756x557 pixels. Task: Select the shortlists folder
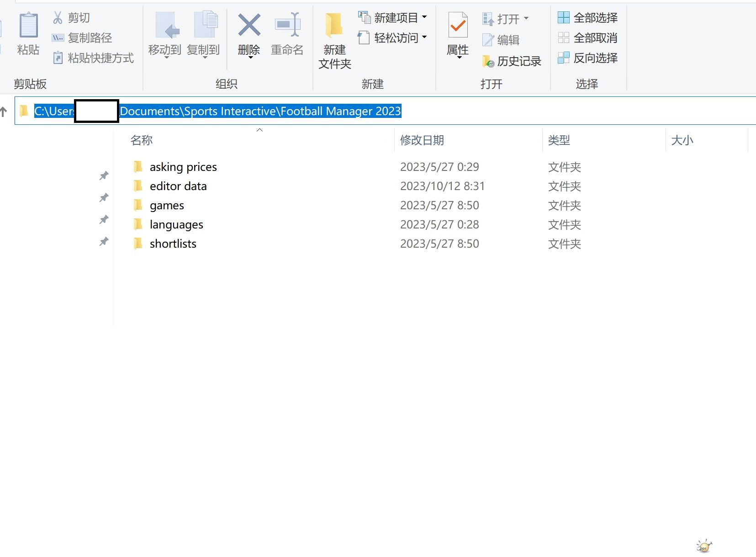point(173,244)
